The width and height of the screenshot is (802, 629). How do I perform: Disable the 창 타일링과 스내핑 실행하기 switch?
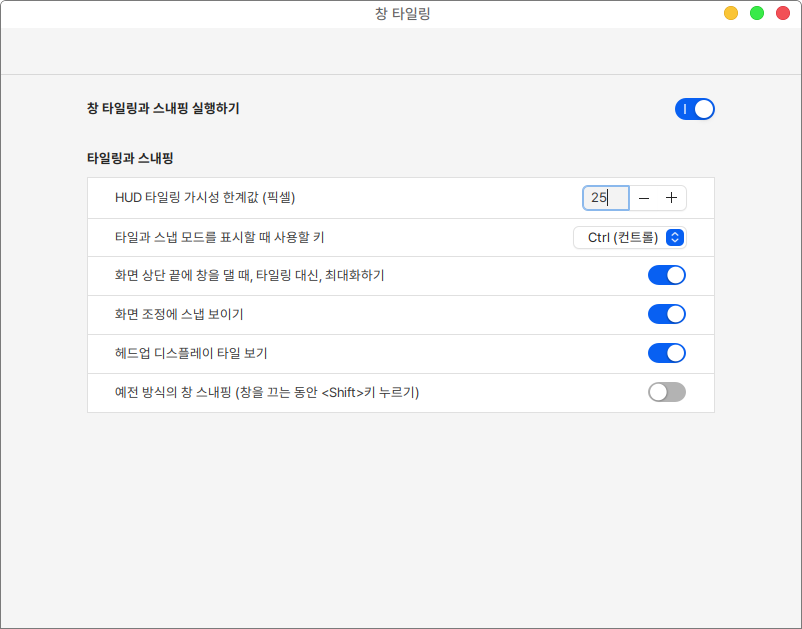point(695,109)
